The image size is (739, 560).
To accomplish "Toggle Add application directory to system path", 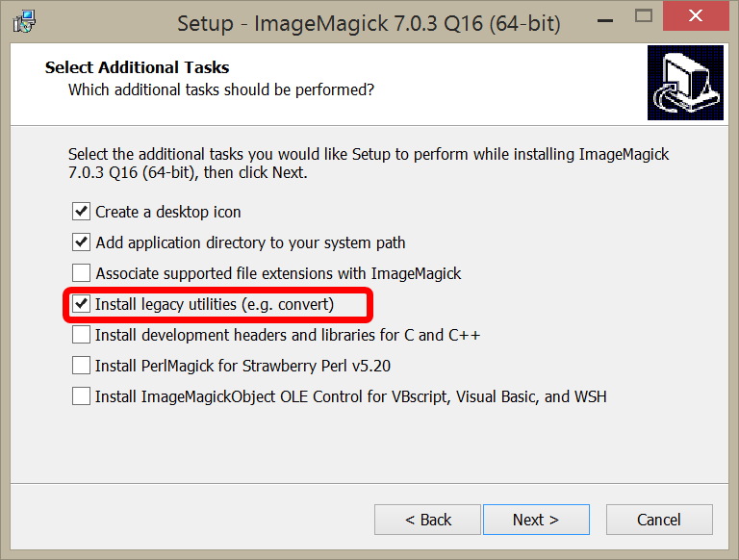I will (x=81, y=242).
